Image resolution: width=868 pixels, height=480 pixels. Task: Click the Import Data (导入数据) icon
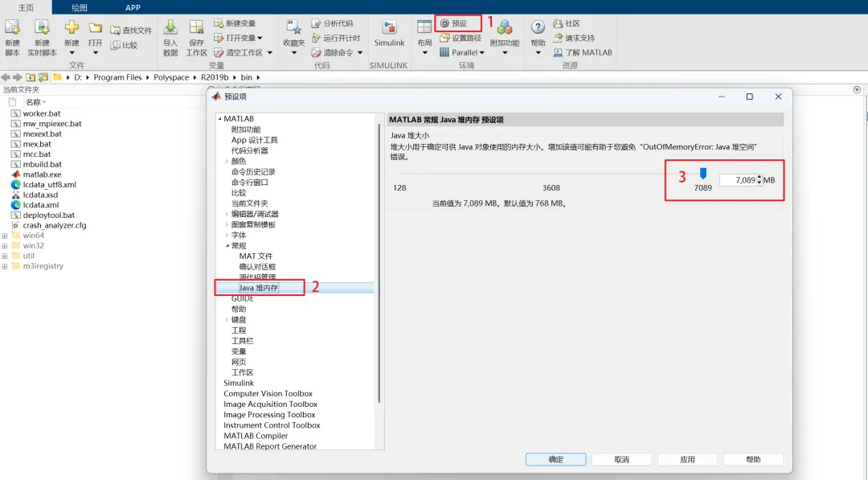pos(170,27)
